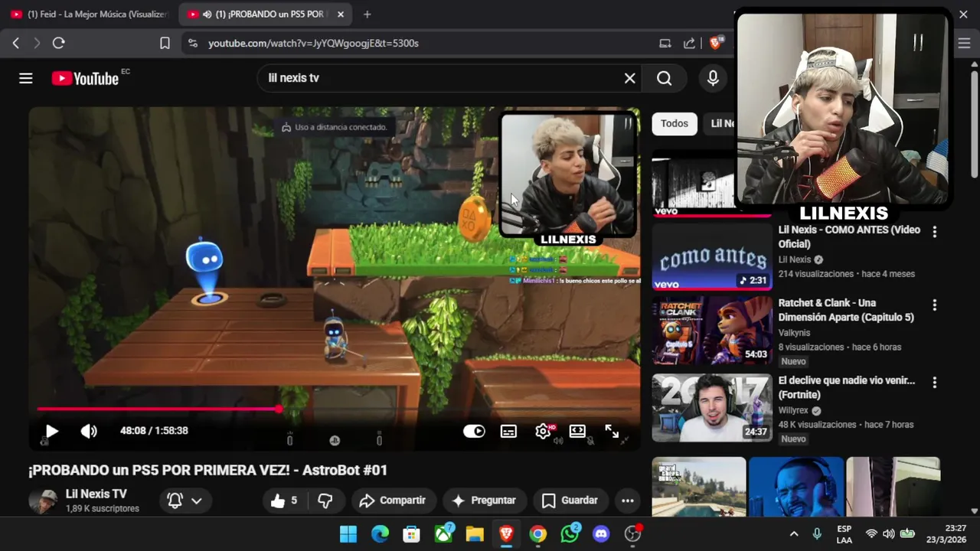Clear the search box with X icon
Viewport: 980px width, 551px height.
[629, 78]
